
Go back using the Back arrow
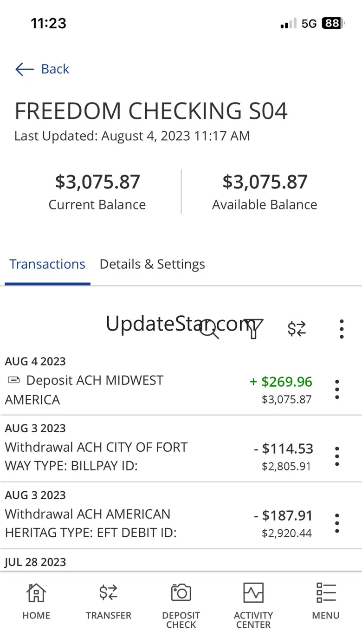click(x=42, y=69)
